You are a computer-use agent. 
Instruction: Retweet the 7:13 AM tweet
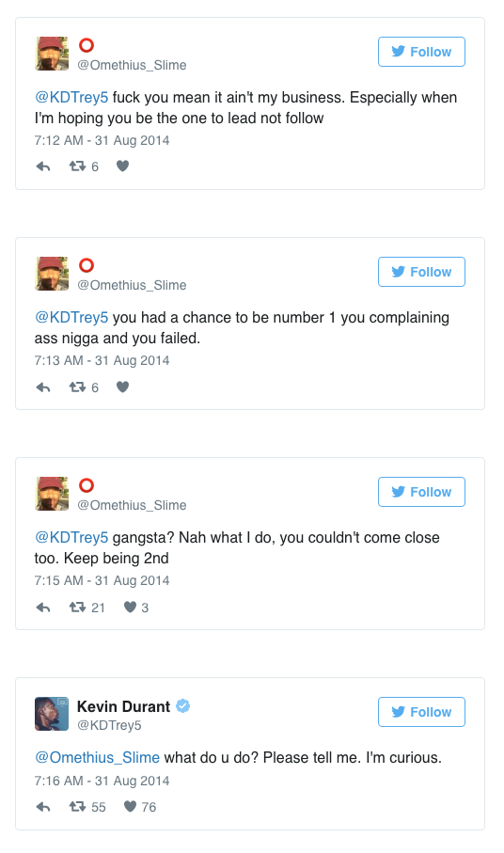pyautogui.click(x=77, y=387)
